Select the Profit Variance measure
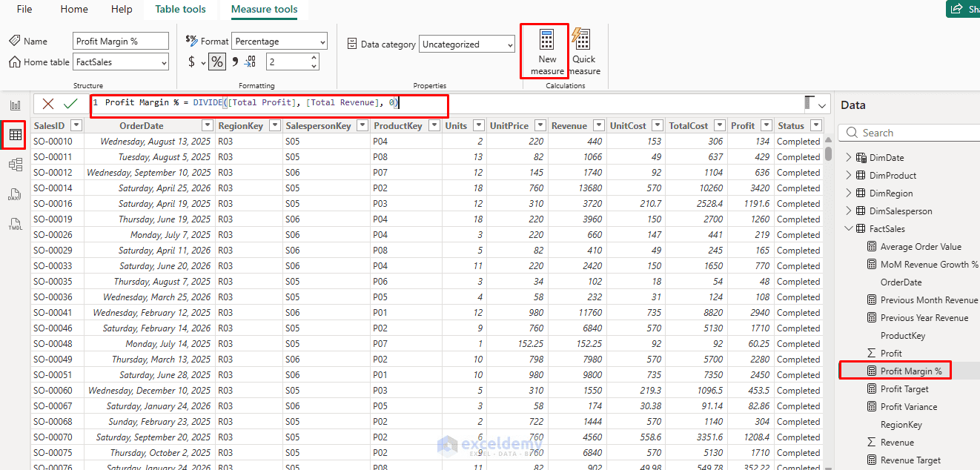This screenshot has width=980, height=470. pyautogui.click(x=909, y=407)
